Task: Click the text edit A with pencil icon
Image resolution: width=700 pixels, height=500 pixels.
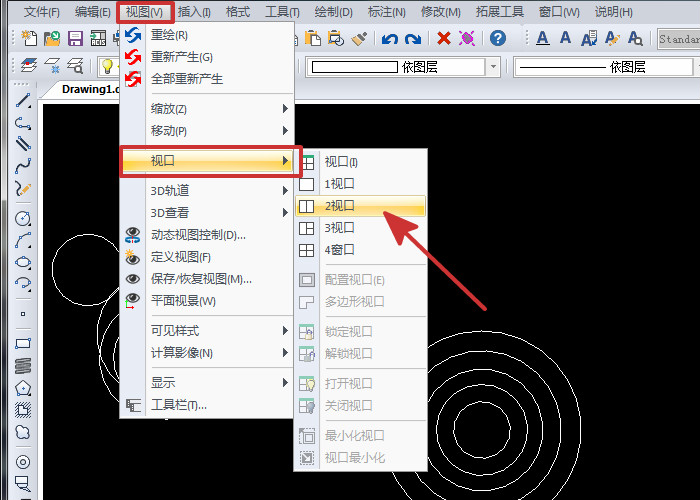Action: tap(612, 38)
